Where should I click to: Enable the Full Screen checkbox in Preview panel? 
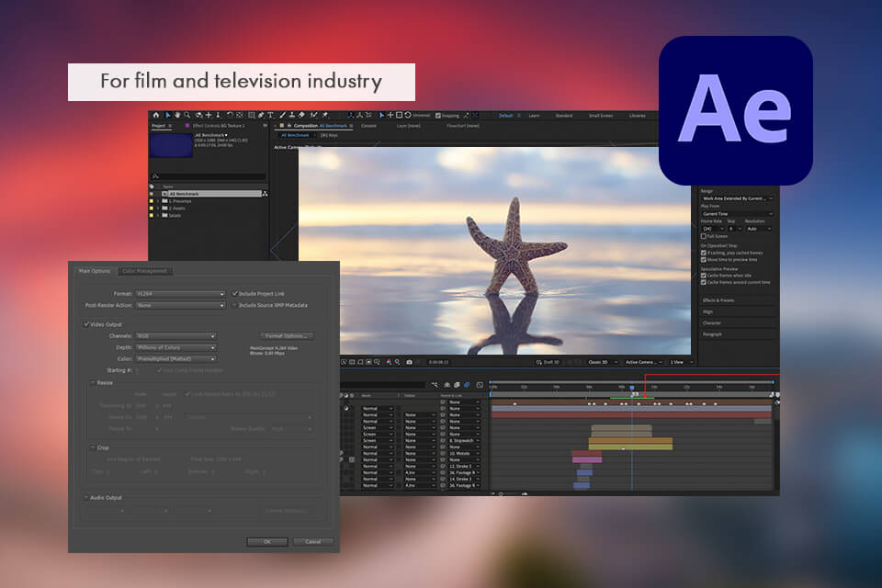click(704, 236)
